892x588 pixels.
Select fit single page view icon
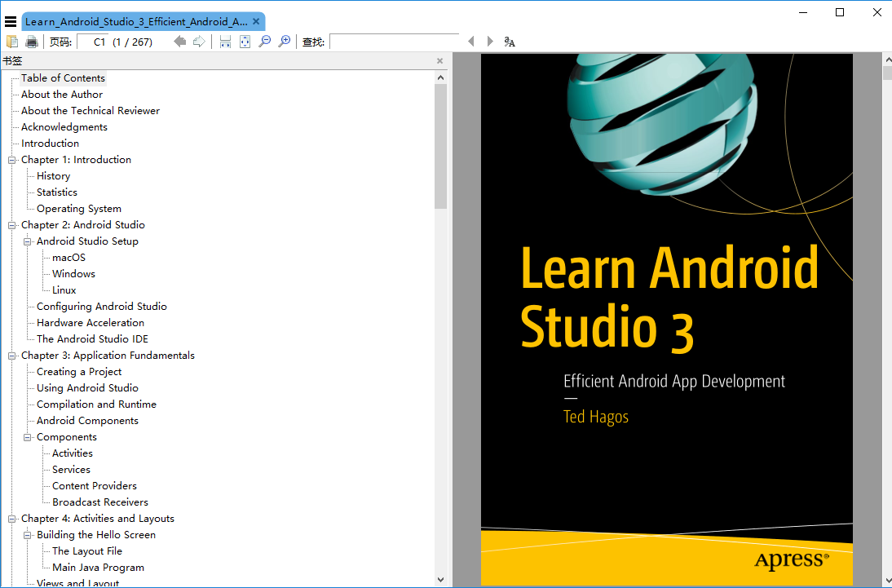pyautogui.click(x=245, y=42)
